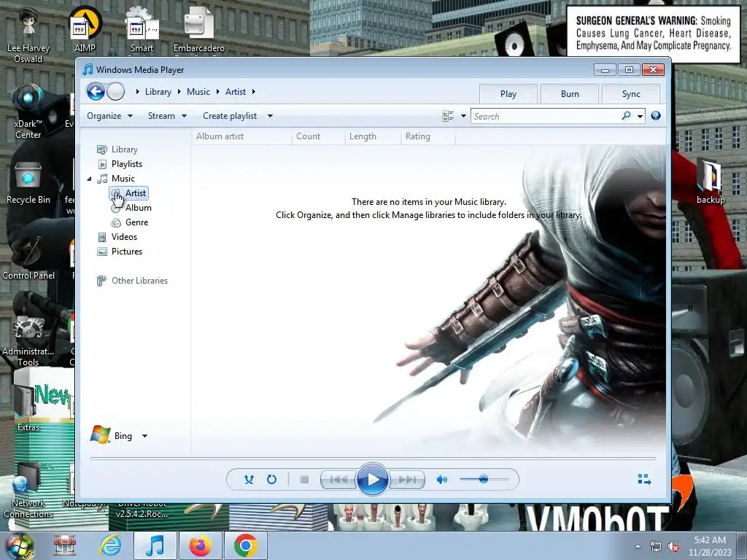Open Control Panel desktop icon
Screen dimensions: 747x560
click(x=28, y=257)
